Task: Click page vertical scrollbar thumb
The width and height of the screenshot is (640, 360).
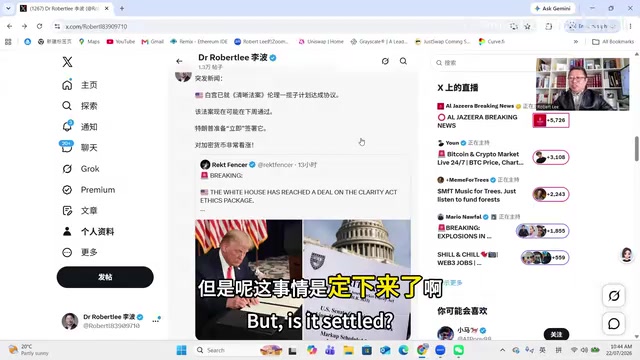Action: point(636,149)
